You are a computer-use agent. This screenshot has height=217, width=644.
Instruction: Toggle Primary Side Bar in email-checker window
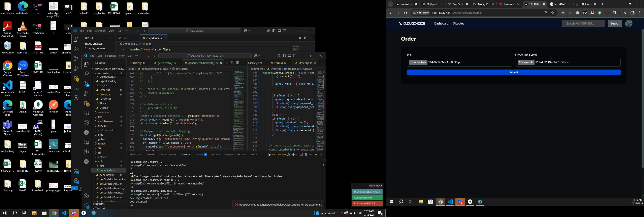[x=274, y=31]
